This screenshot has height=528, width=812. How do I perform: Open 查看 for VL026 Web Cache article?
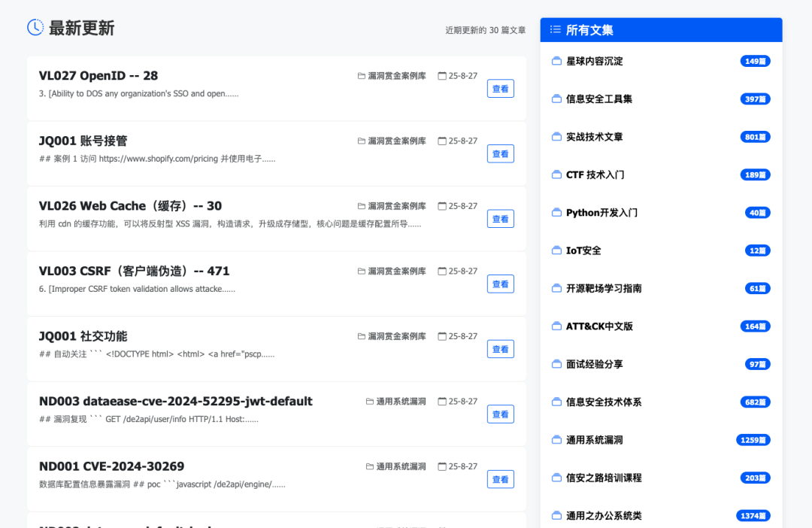click(500, 219)
